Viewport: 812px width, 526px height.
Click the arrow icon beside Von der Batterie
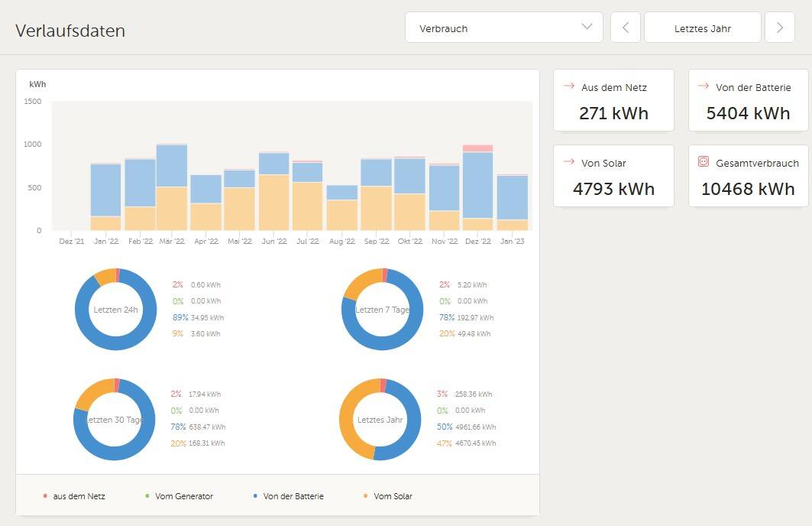point(704,86)
